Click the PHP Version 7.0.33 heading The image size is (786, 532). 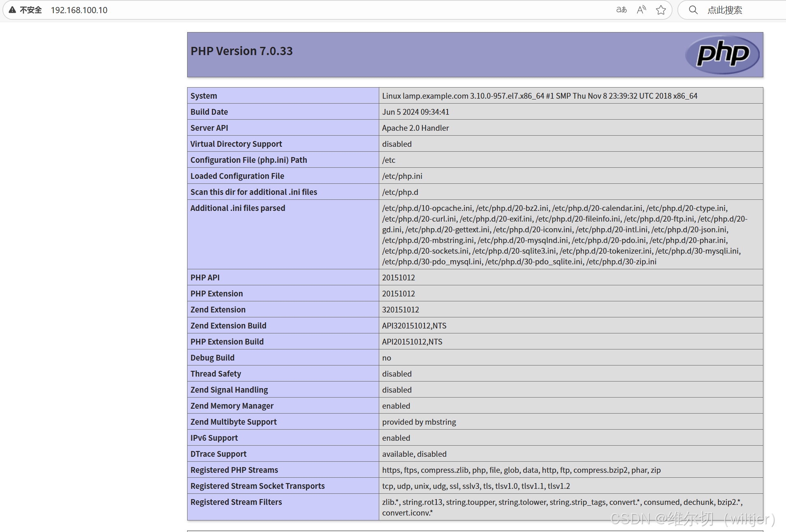point(241,51)
